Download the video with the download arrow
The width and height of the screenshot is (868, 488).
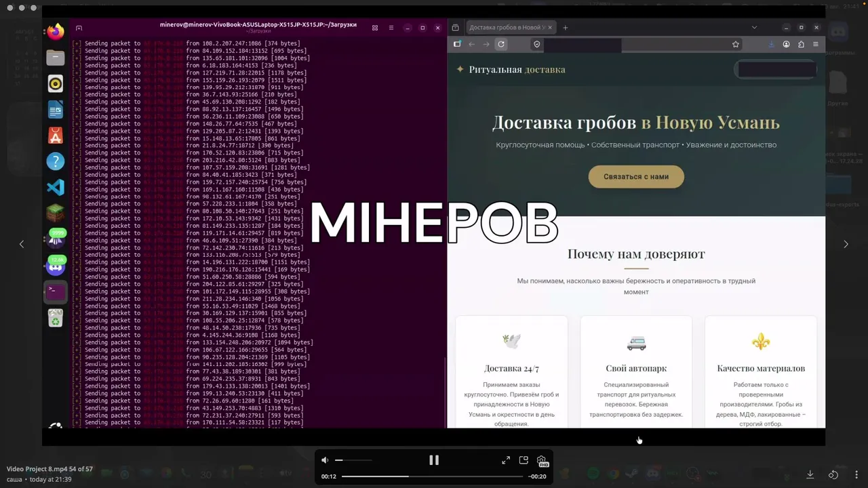tap(810, 474)
